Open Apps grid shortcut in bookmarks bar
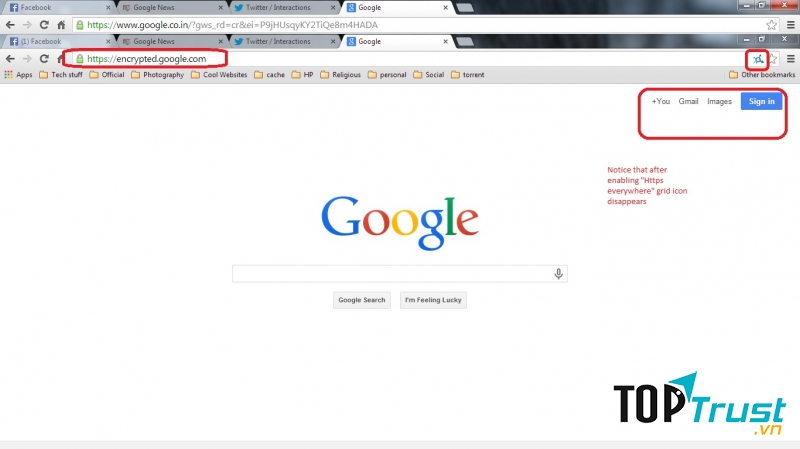 coord(18,74)
